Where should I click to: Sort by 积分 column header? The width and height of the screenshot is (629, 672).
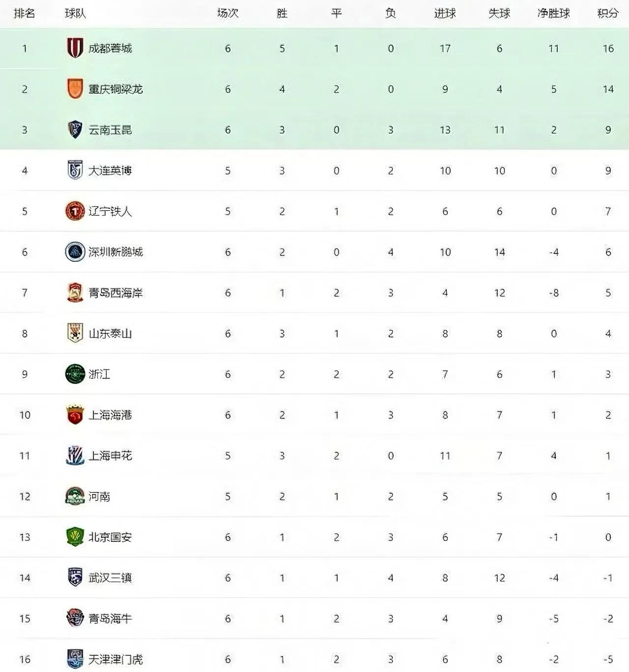[608, 13]
